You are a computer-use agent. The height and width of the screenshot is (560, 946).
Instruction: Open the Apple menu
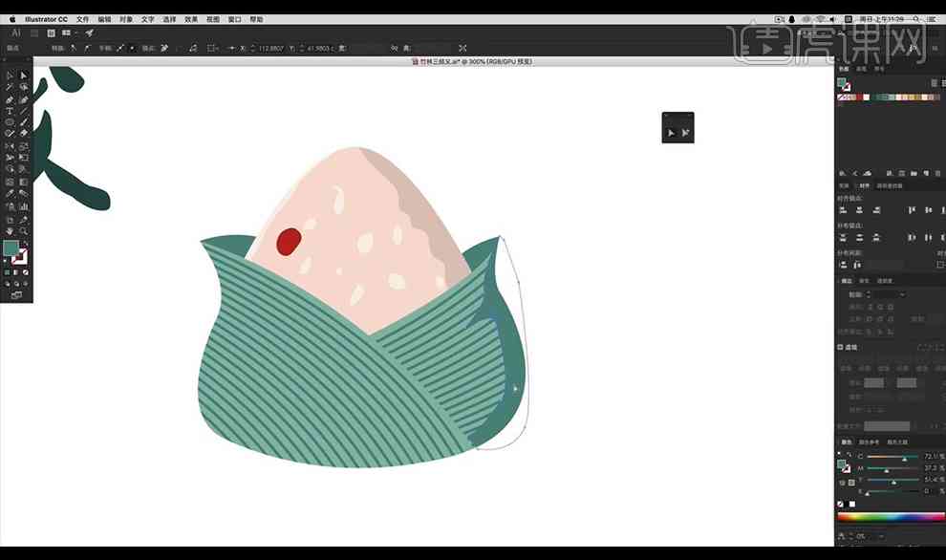point(12,19)
